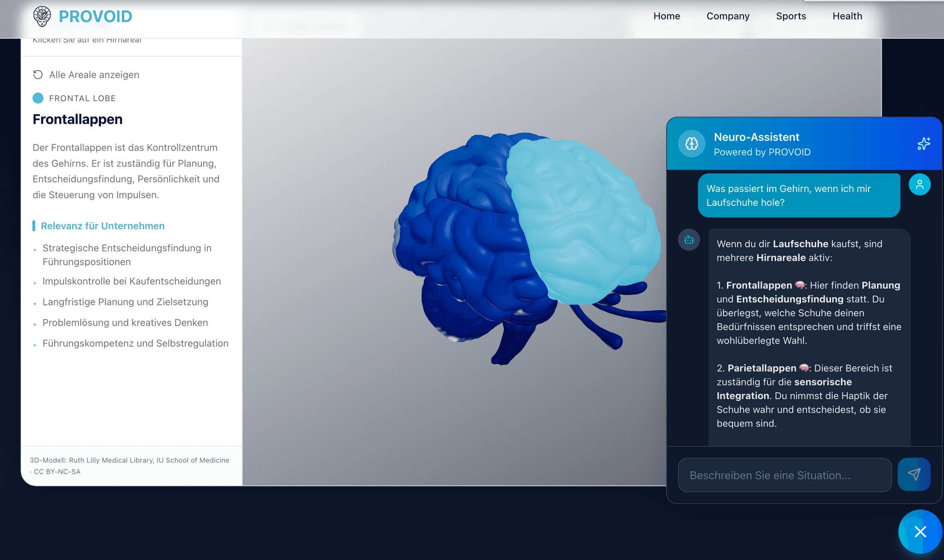Open the Company navigation item
Image resolution: width=944 pixels, height=560 pixels.
tap(727, 16)
